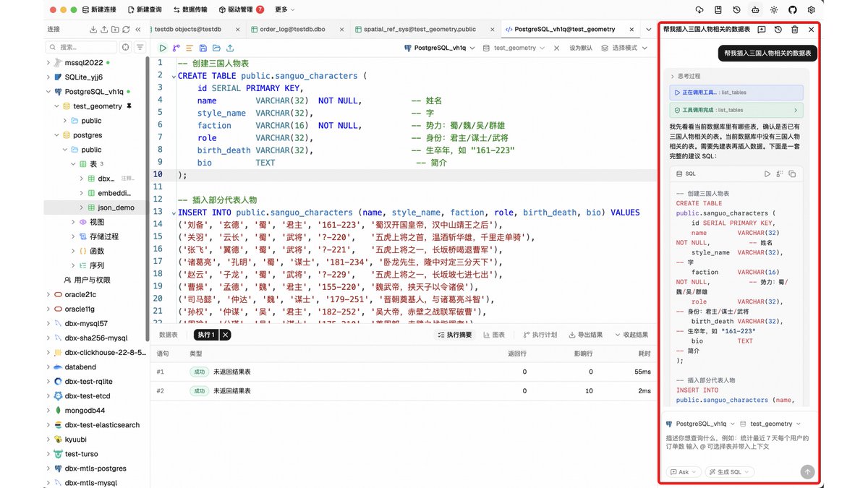Click the purple branch icon in editor toolbar
The height and width of the screenshot is (488, 868).
tap(176, 48)
